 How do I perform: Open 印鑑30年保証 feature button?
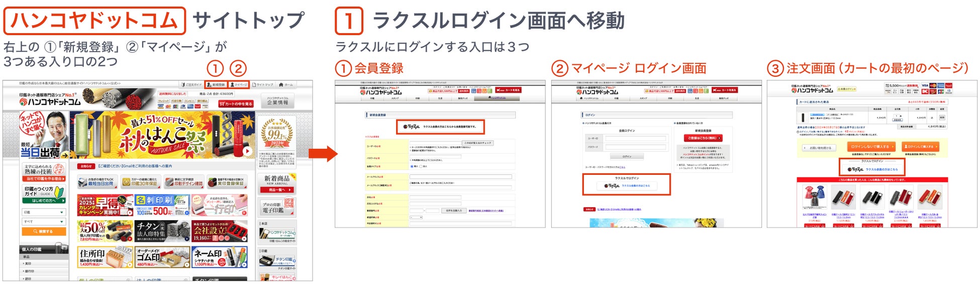point(140,181)
